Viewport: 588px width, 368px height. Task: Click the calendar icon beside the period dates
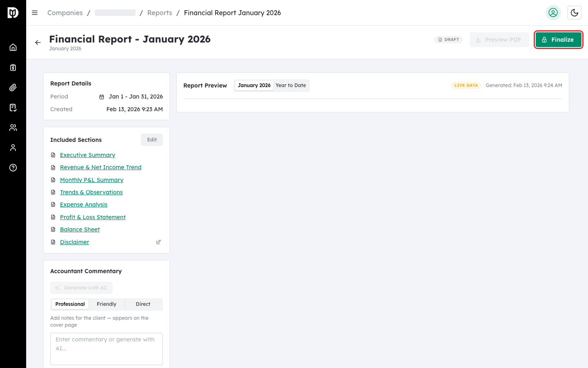coord(102,96)
